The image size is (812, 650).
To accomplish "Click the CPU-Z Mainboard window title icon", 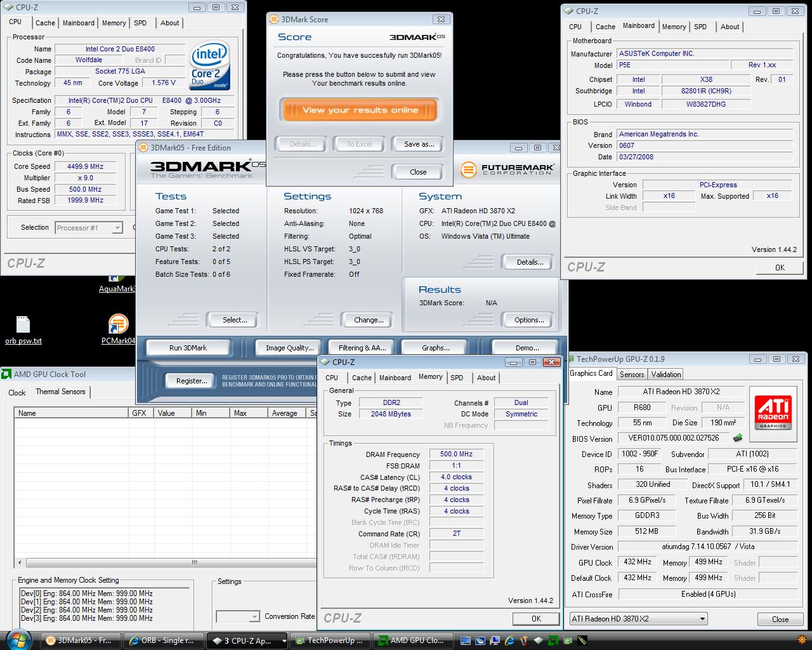I will tap(569, 11).
